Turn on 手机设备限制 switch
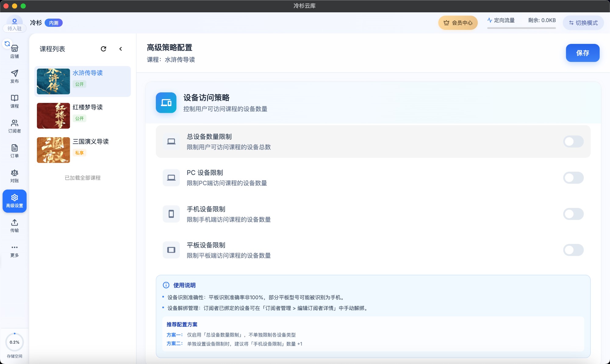 573,214
